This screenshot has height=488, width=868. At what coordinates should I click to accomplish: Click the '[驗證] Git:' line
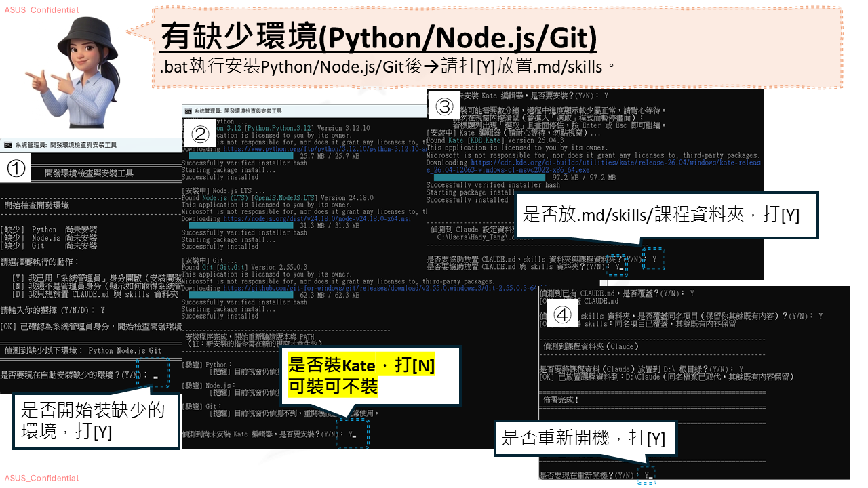click(x=202, y=405)
